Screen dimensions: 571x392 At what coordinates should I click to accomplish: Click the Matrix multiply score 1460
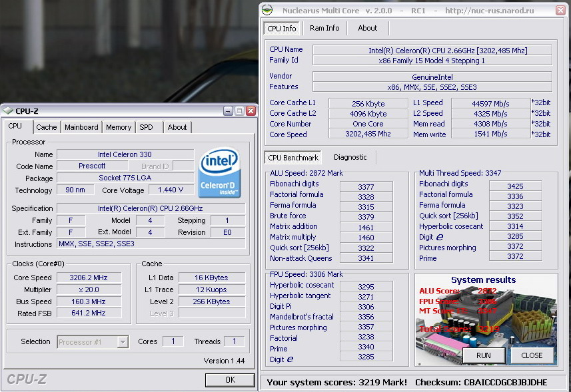click(x=366, y=238)
